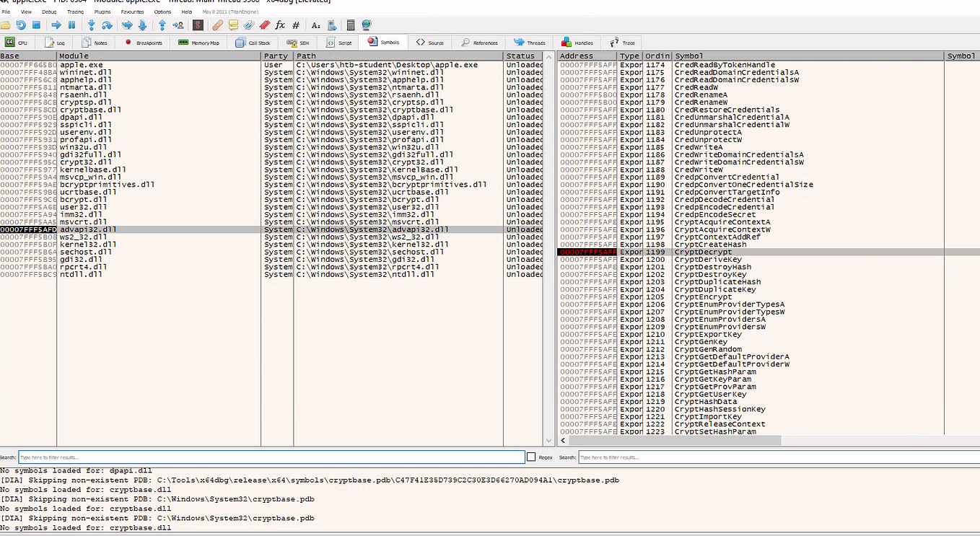
Task: Open the Calculator icon
Action: coord(351,25)
